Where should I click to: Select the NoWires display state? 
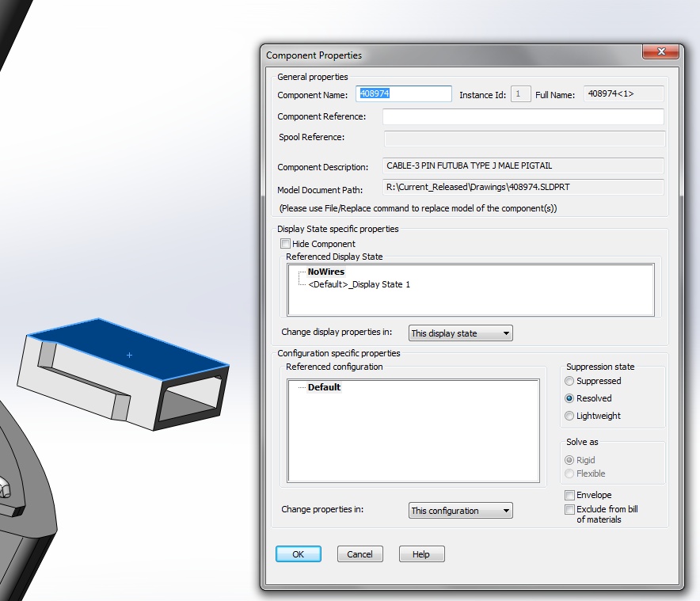pos(326,272)
